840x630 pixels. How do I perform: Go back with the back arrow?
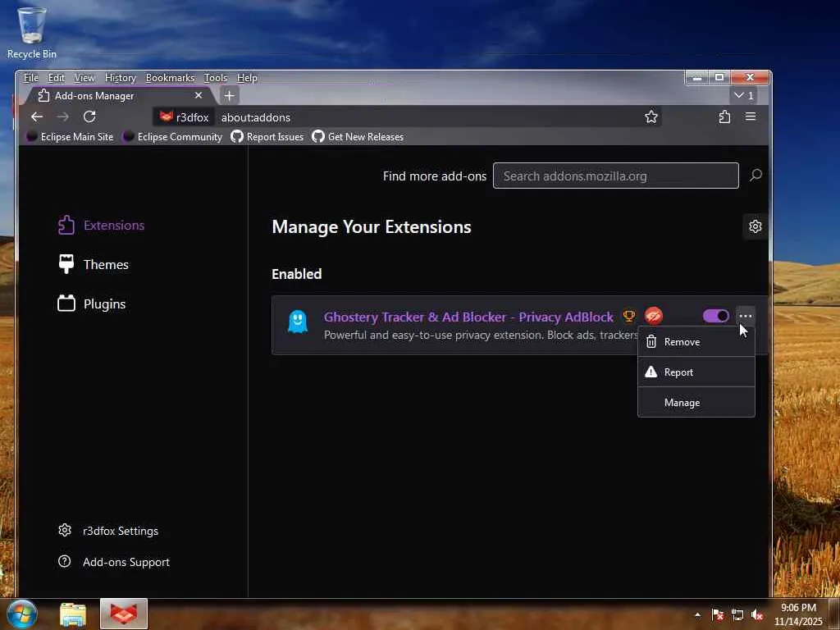pyautogui.click(x=36, y=116)
